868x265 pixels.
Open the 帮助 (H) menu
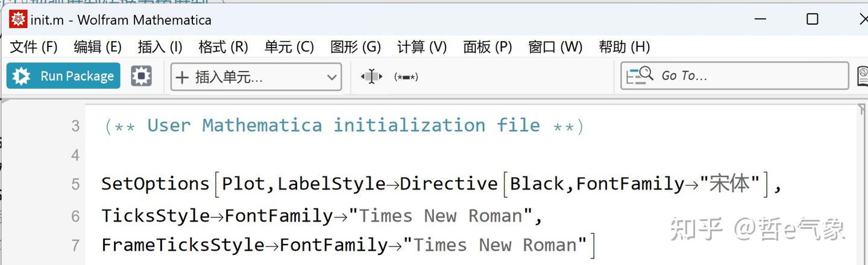coord(624,47)
